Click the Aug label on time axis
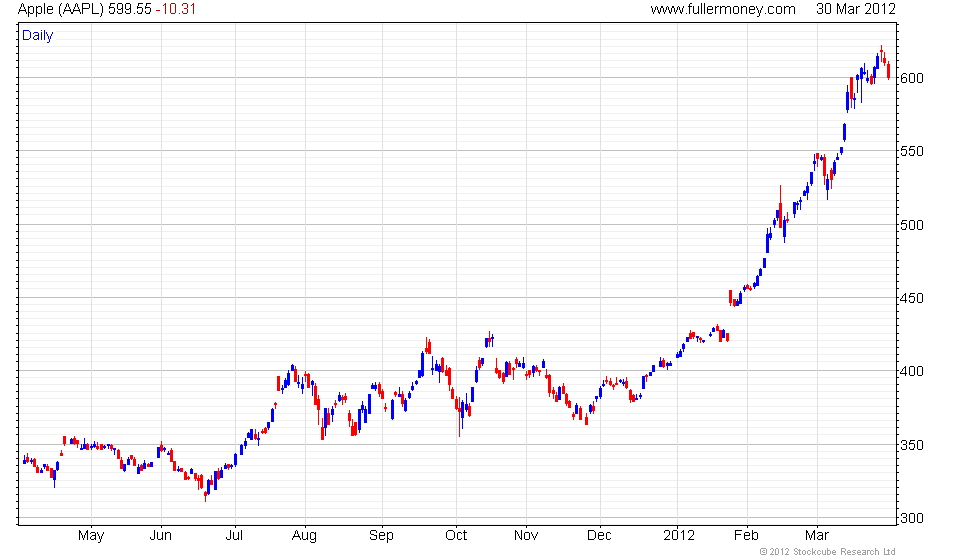 click(x=304, y=536)
